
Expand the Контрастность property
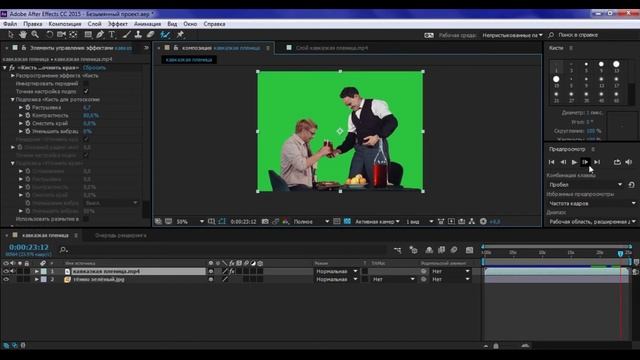click(21, 116)
